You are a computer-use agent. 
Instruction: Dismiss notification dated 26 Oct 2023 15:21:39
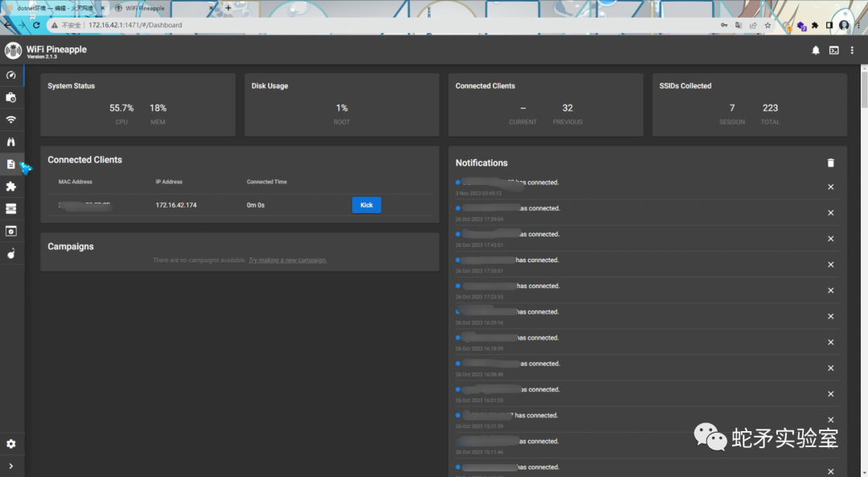830,419
